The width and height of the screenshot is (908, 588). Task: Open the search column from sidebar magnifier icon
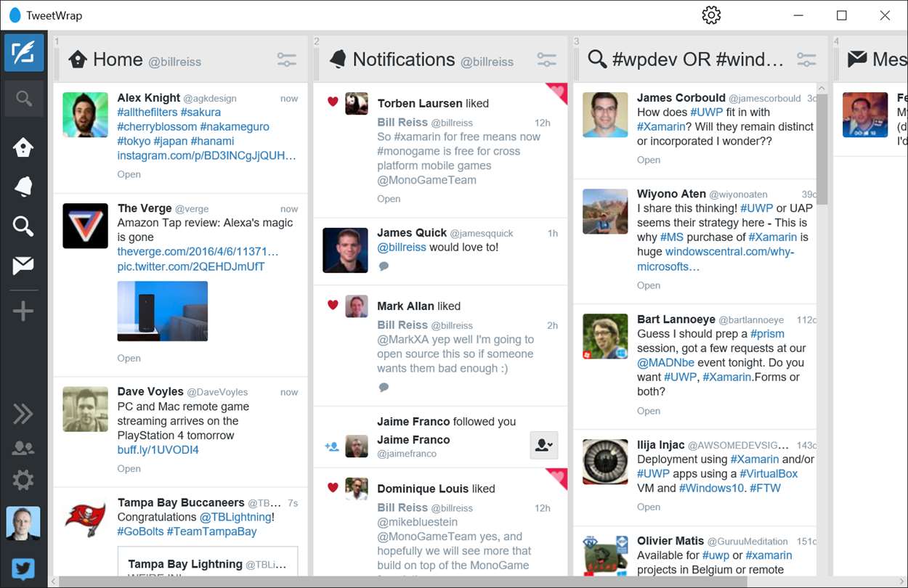(x=23, y=226)
